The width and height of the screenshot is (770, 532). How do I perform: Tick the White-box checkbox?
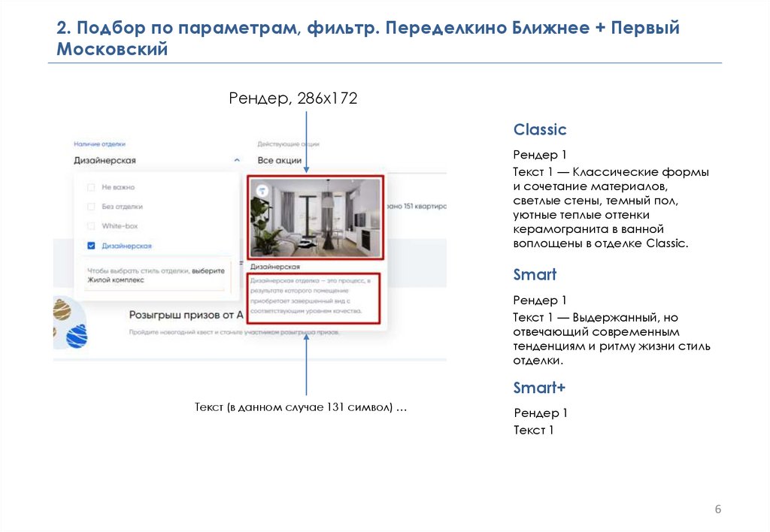tap(91, 226)
